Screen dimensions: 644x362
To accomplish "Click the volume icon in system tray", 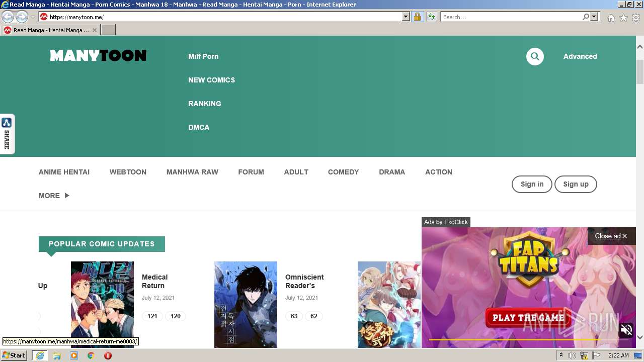I will tap(572, 355).
